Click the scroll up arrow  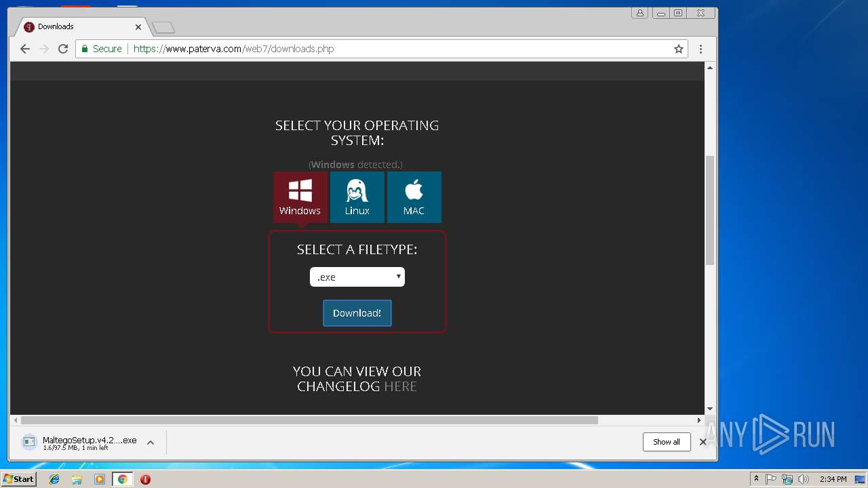710,68
